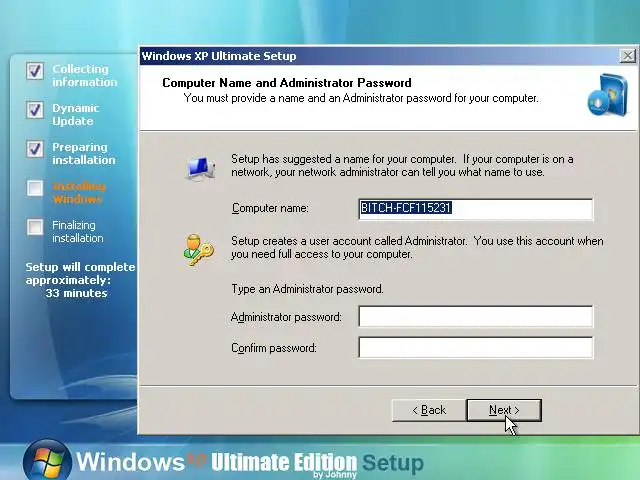Screen dimensions: 640x480
Task: Click the orange 'Installing Windows' step text
Action: pos(79,193)
